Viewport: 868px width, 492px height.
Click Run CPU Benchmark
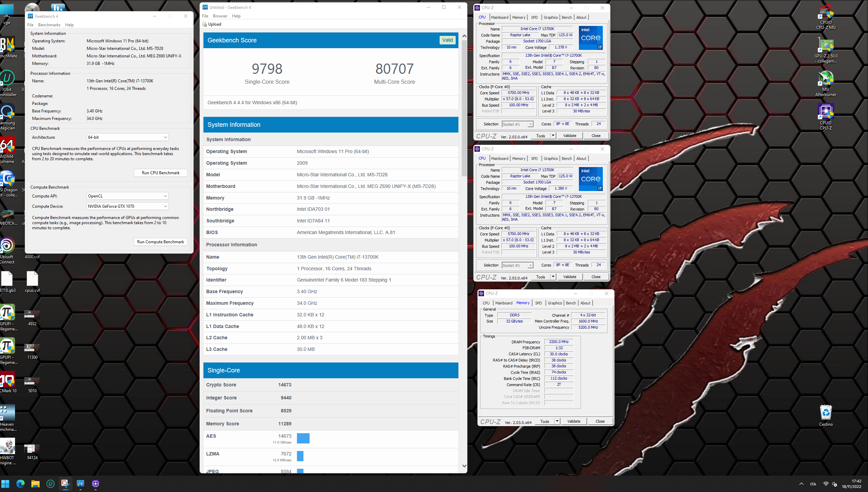161,173
